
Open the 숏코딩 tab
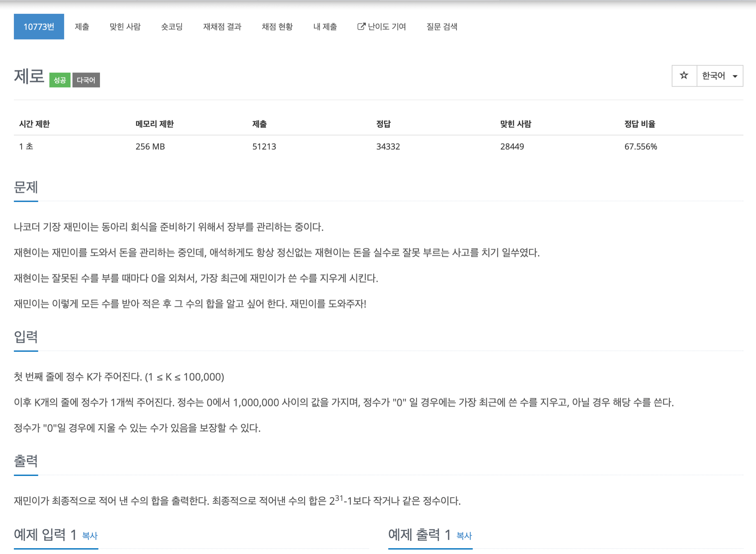pyautogui.click(x=172, y=26)
